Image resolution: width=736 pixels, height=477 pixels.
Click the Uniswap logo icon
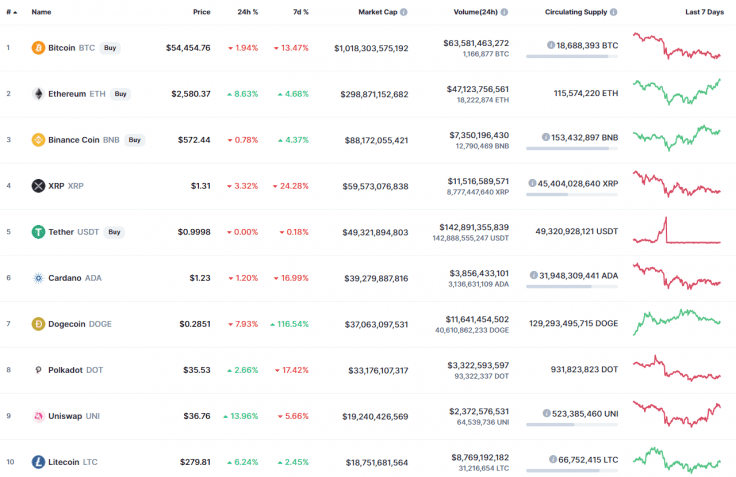tap(38, 416)
